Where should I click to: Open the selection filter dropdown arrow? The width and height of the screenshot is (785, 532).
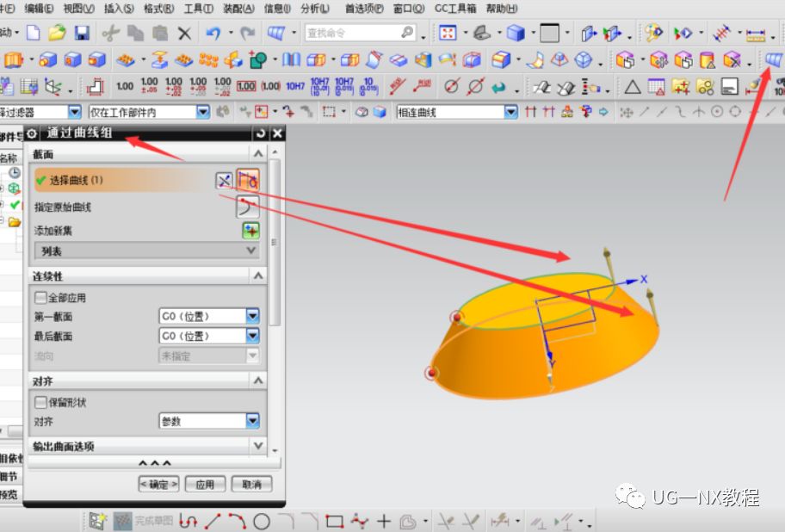pyautogui.click(x=74, y=112)
